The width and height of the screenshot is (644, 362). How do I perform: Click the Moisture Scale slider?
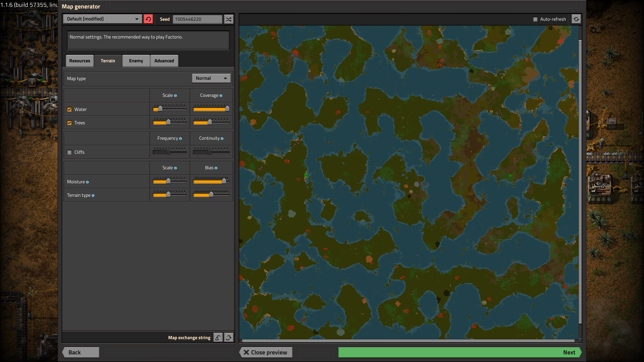[x=170, y=181]
